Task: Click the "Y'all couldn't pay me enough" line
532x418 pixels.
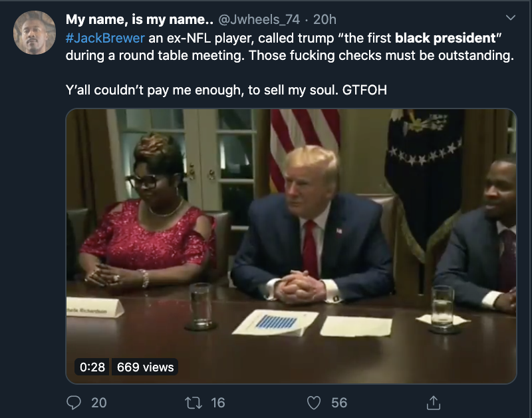Action: pos(153,89)
